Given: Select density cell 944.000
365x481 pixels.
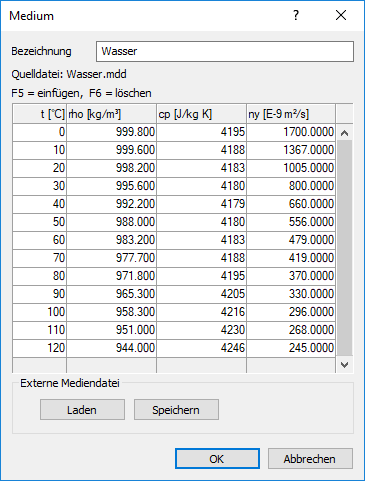Looking at the screenshot, I should click(112, 348).
